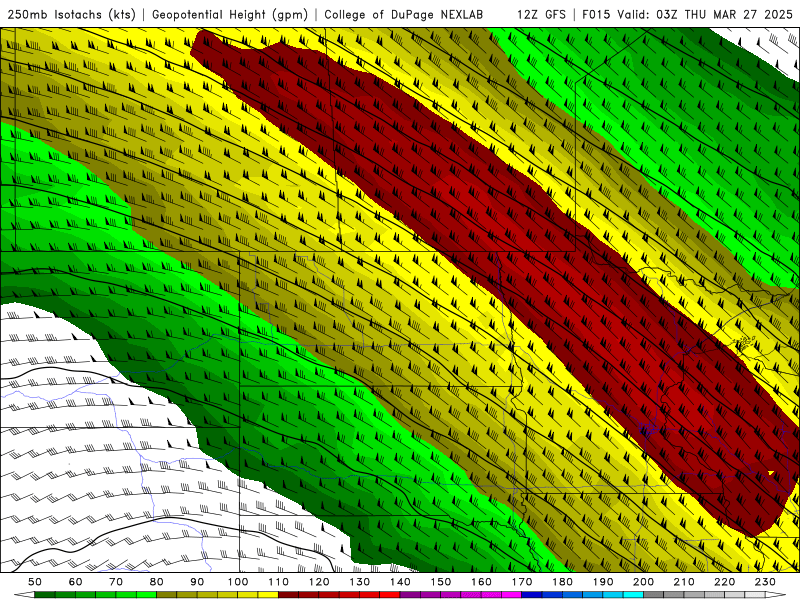Click the 130 value on the color scale
The width and height of the screenshot is (800, 600).
(x=359, y=582)
